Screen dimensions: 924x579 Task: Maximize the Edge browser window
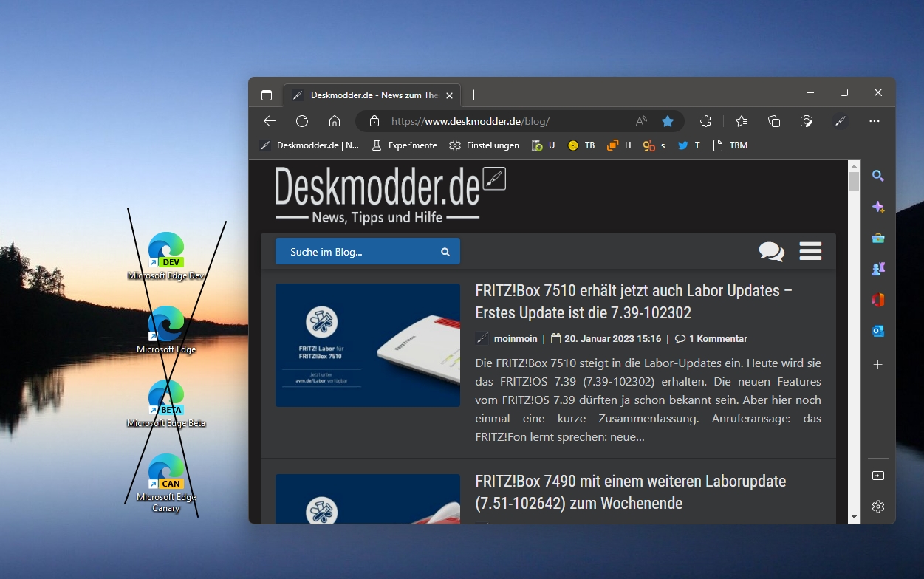pyautogui.click(x=844, y=92)
